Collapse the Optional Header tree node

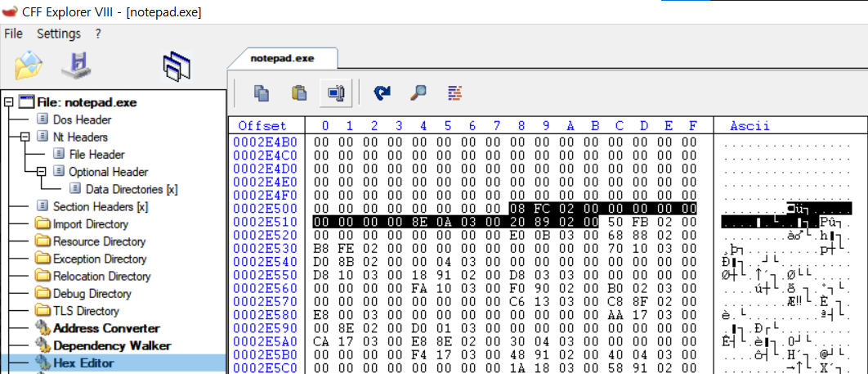click(x=42, y=172)
